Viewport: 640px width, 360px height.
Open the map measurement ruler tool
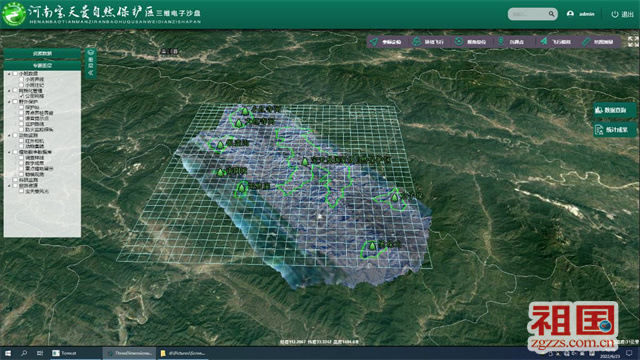(586, 42)
